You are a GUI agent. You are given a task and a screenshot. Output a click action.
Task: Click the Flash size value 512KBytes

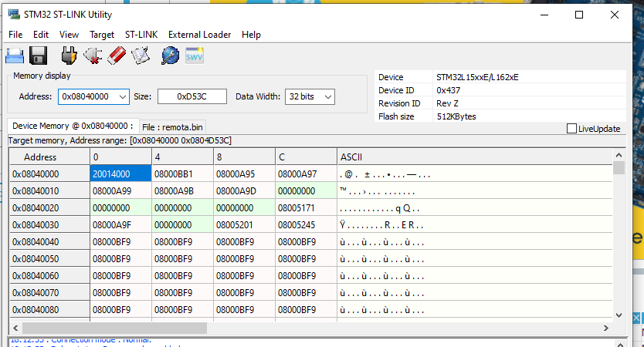tap(456, 116)
